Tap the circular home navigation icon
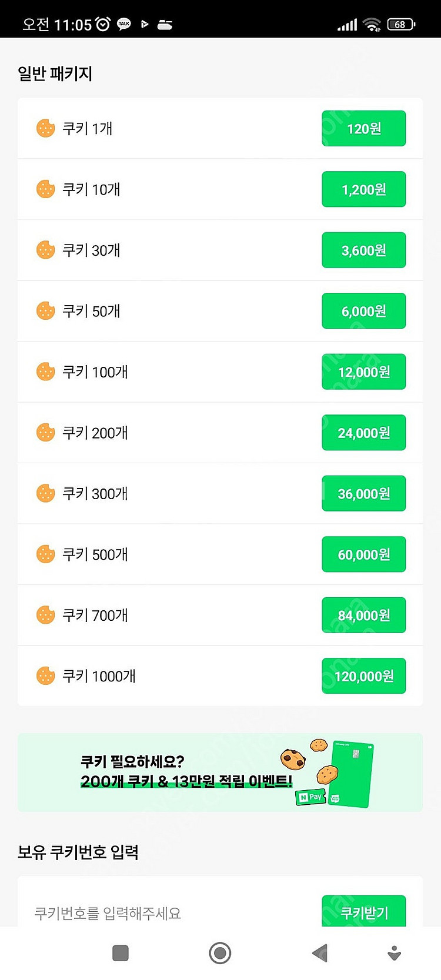Image resolution: width=441 pixels, height=980 pixels. pyautogui.click(x=220, y=953)
